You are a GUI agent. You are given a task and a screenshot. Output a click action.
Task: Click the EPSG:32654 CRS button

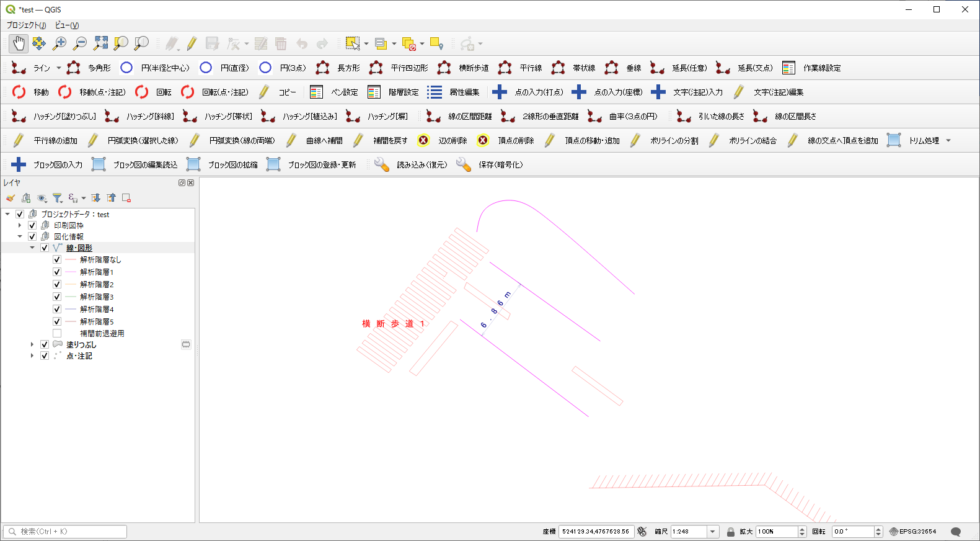click(912, 532)
